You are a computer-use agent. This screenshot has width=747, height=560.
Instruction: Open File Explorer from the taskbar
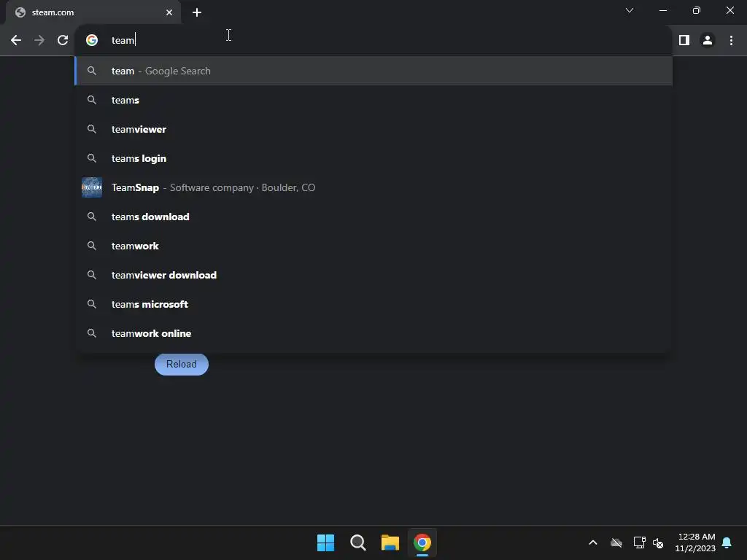[390, 542]
